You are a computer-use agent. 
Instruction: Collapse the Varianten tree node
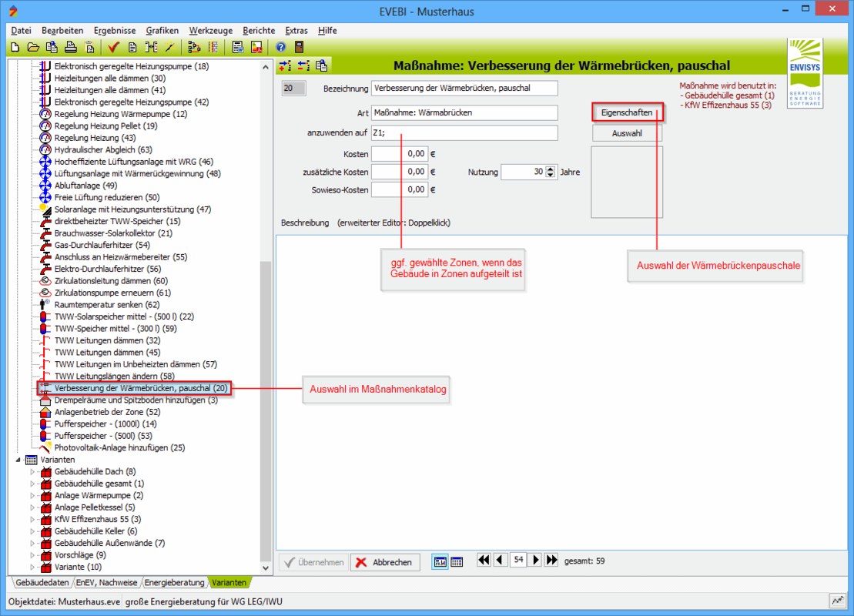click(18, 460)
